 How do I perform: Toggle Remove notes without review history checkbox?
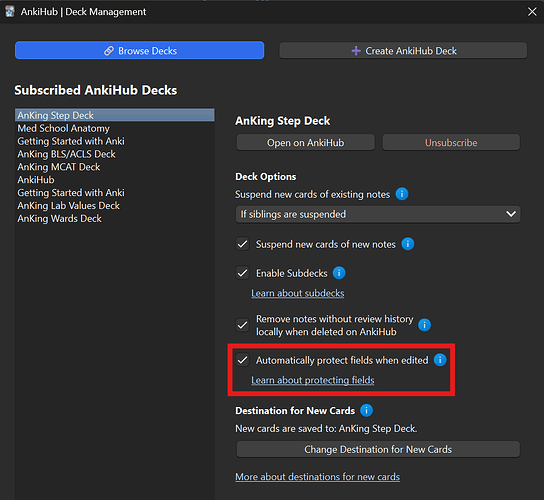click(x=243, y=325)
